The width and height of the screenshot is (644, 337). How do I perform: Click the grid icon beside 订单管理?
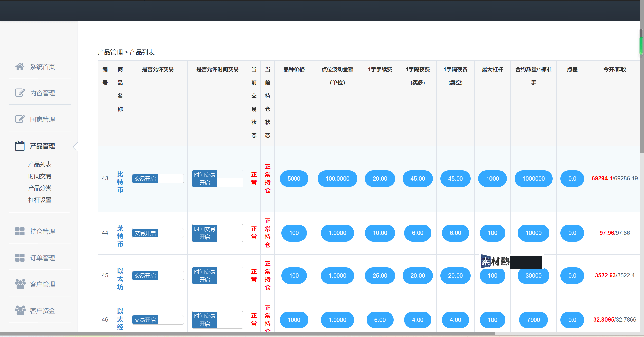(20, 258)
